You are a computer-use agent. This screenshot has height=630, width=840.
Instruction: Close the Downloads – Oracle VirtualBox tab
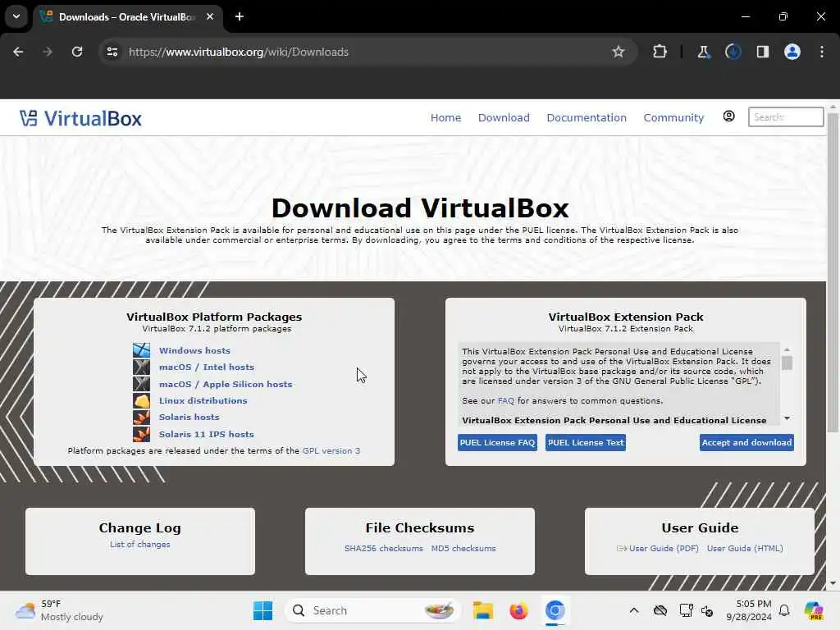tap(210, 16)
